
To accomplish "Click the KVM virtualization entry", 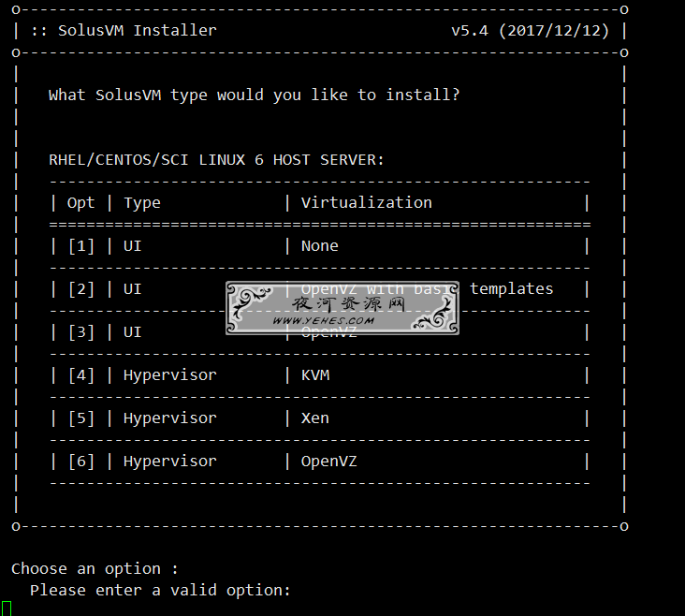I will [315, 375].
